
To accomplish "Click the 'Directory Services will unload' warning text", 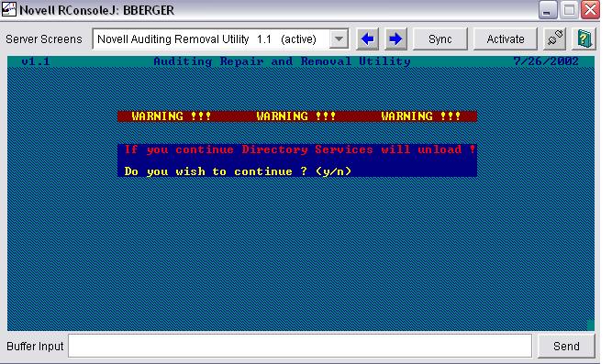I will pyautogui.click(x=299, y=149).
